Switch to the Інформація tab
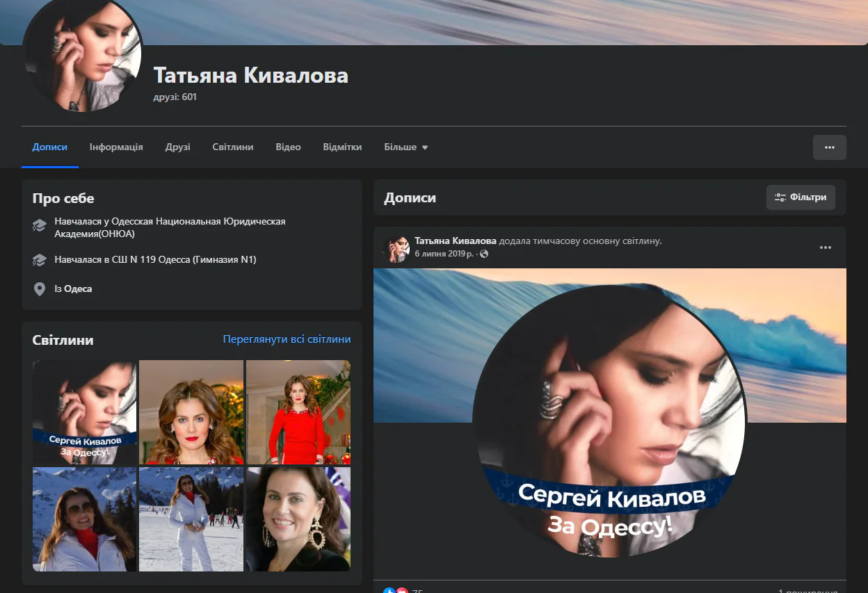Image resolution: width=868 pixels, height=593 pixels. tap(116, 147)
